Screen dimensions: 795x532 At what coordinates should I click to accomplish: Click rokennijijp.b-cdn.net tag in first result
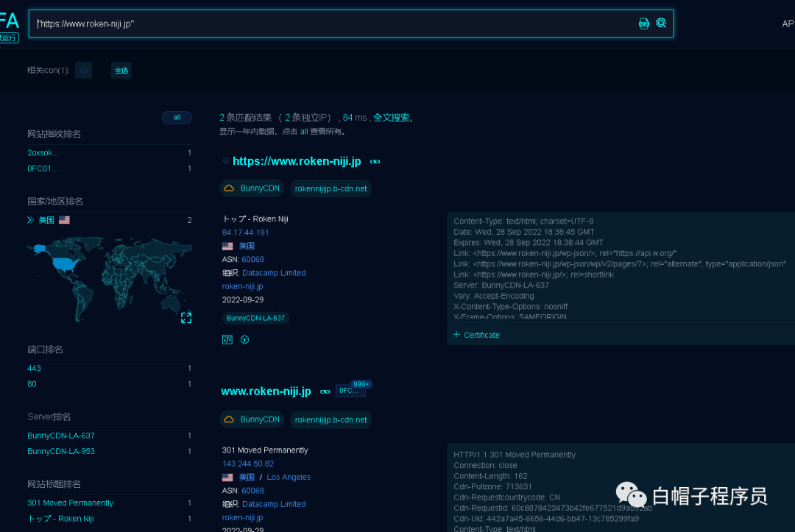pos(331,188)
